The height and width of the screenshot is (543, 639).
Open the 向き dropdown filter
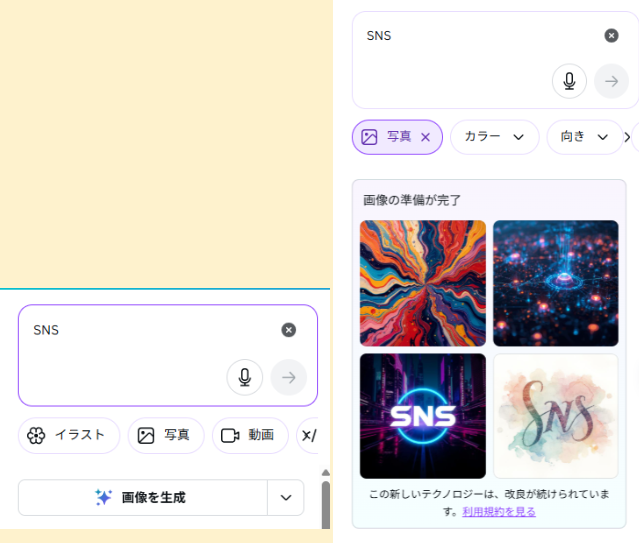pyautogui.click(x=584, y=137)
